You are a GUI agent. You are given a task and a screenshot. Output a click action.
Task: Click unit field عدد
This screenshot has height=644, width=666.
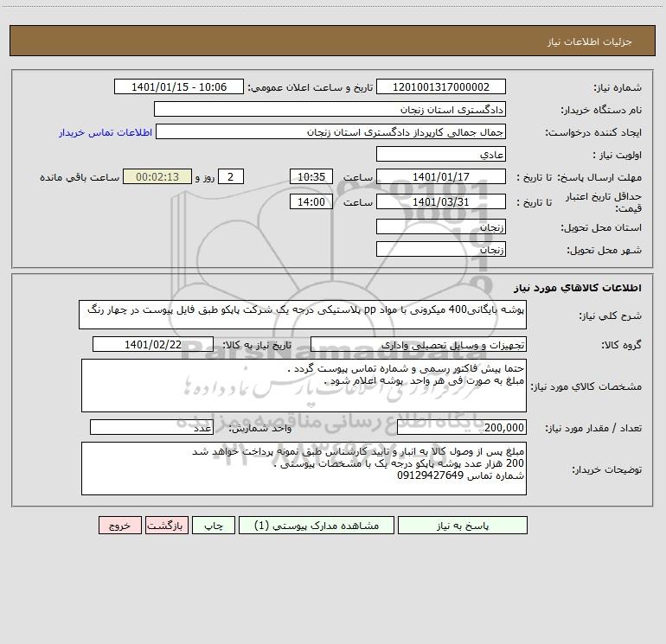pyautogui.click(x=151, y=427)
